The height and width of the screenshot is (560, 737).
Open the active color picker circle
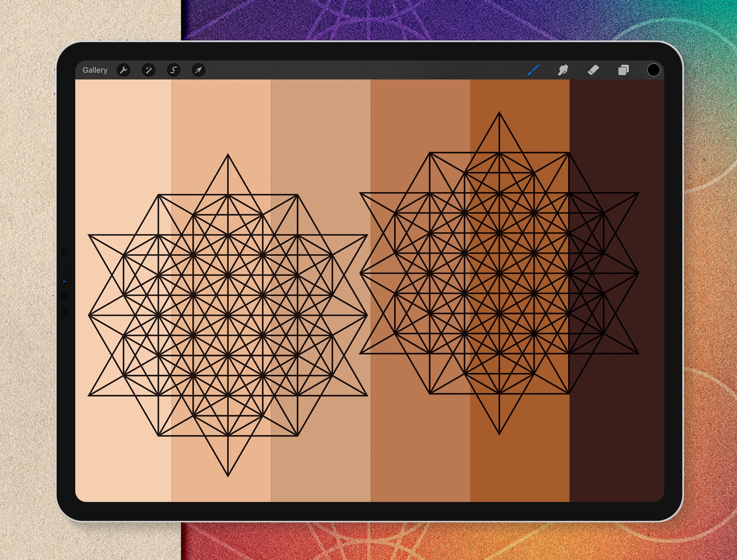653,70
